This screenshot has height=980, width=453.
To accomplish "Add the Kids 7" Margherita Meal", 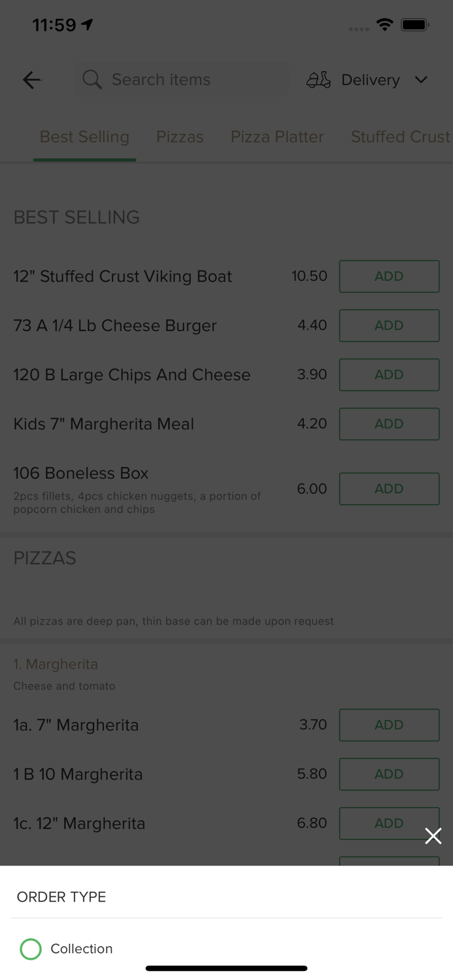I will [x=389, y=424].
